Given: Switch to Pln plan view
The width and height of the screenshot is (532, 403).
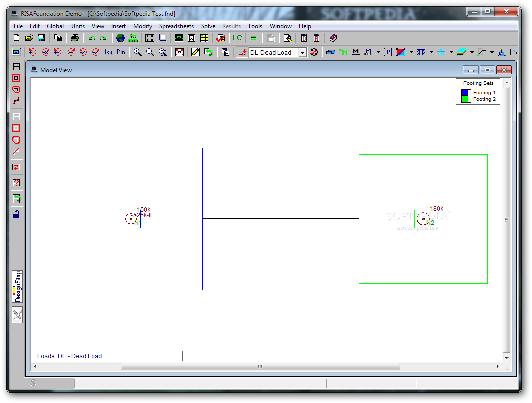Looking at the screenshot, I should pos(121,52).
